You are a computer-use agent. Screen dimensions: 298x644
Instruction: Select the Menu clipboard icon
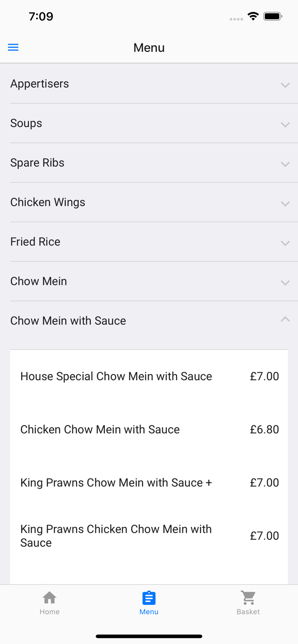(149, 597)
